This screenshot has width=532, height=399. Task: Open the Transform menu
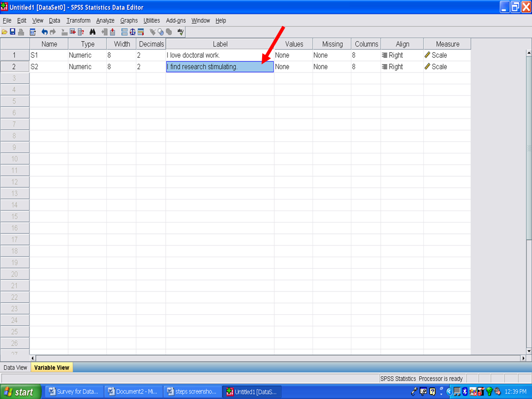(x=78, y=21)
